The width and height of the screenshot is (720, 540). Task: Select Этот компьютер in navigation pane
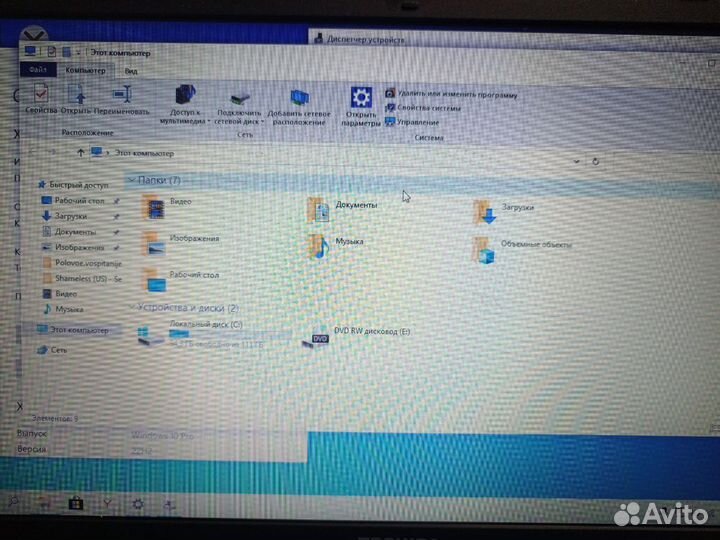click(x=73, y=330)
